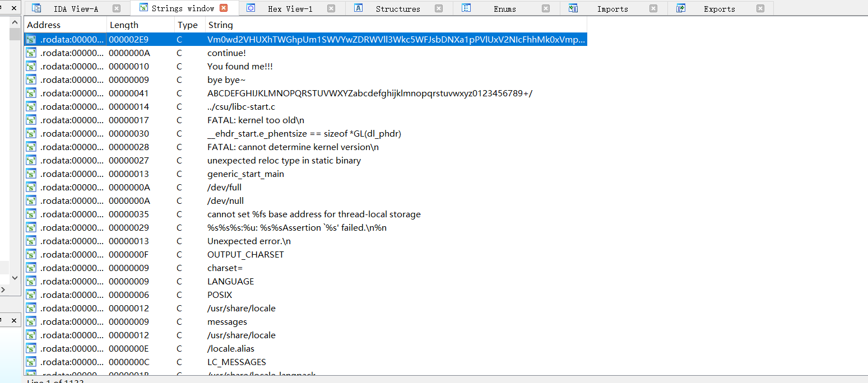The height and width of the screenshot is (383, 868).
Task: Close the Hex View-1 tab
Action: click(331, 8)
